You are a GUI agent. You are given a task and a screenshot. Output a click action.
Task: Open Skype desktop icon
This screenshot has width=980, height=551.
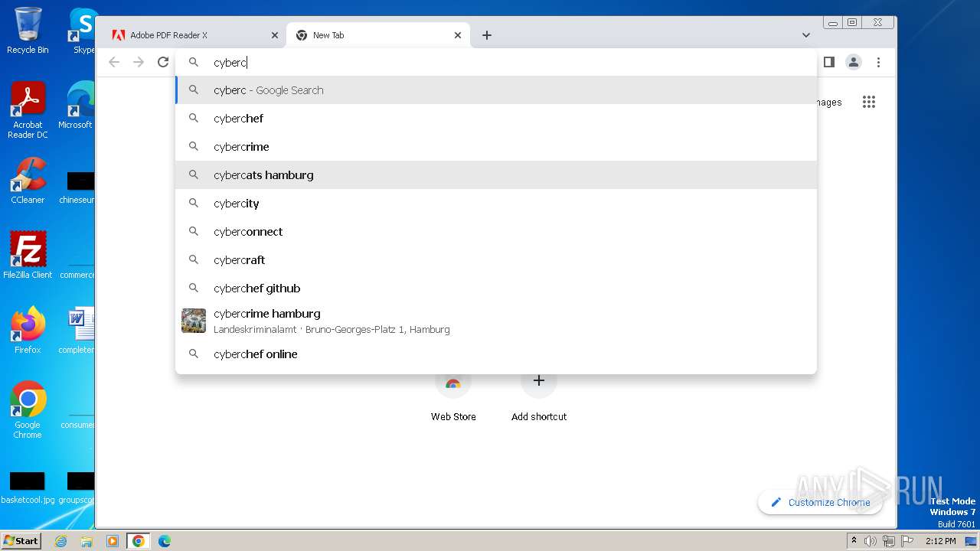[x=83, y=31]
